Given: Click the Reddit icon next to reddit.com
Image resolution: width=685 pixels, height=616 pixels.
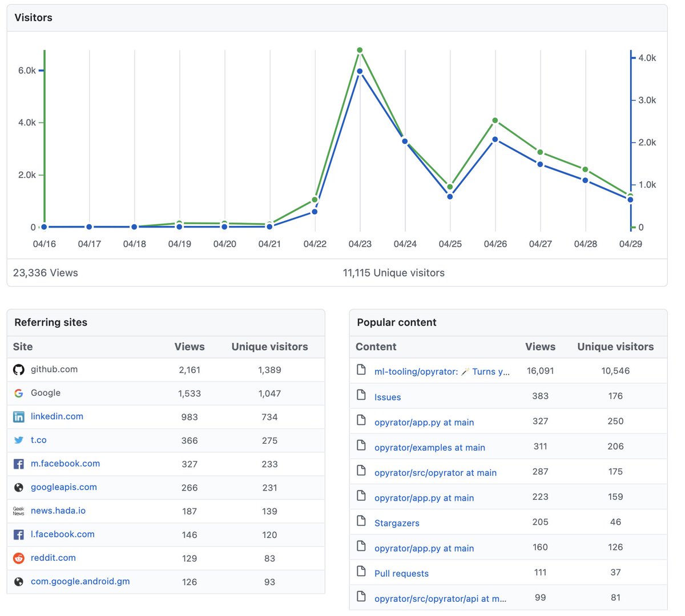Looking at the screenshot, I should click(19, 558).
